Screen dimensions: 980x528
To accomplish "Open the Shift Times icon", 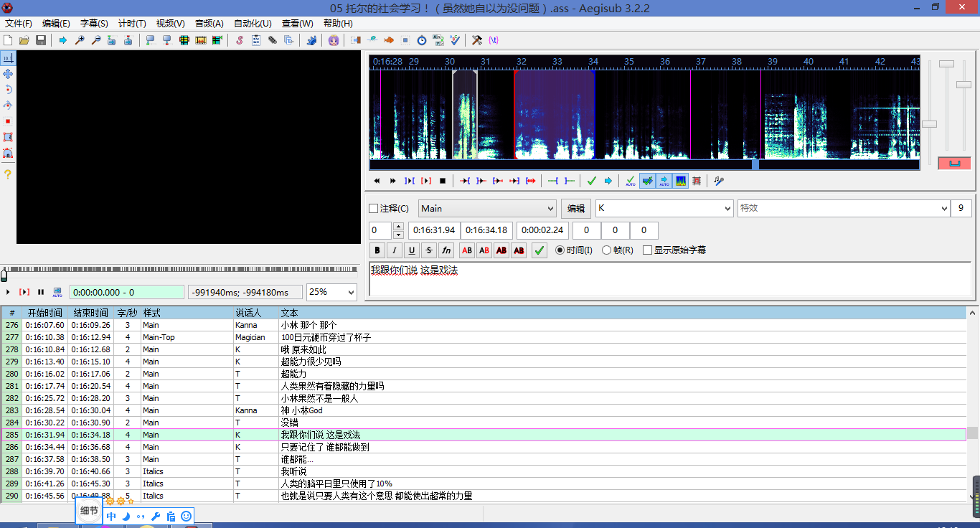I will point(355,40).
